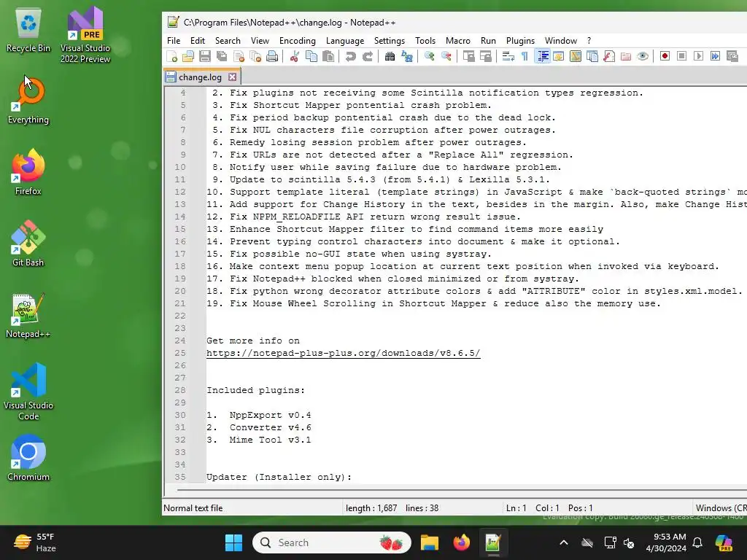The image size is (747, 560).
Task: Toggle file monitoring with the eye icon
Action: tap(643, 57)
